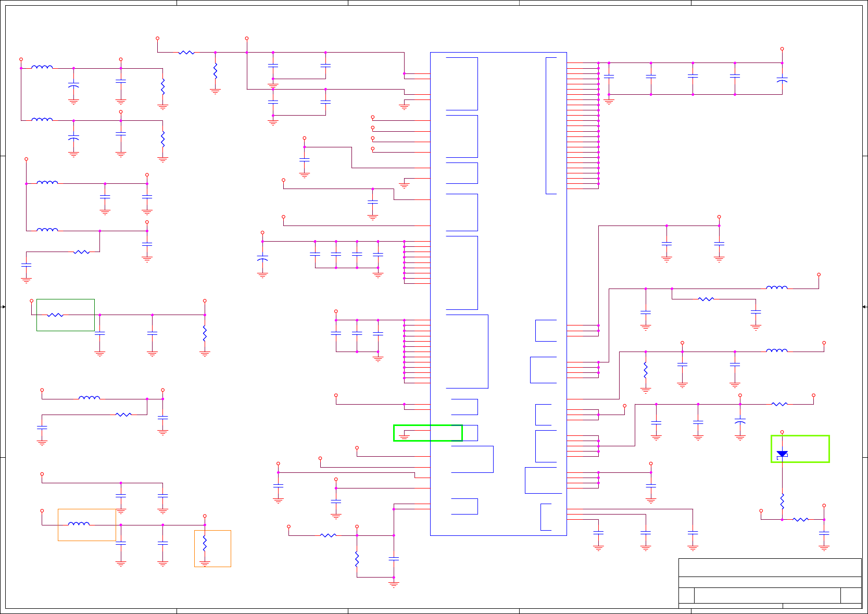
Task: Select the polarized capacitor ending the top-right decoupling row
Action: tap(782, 80)
